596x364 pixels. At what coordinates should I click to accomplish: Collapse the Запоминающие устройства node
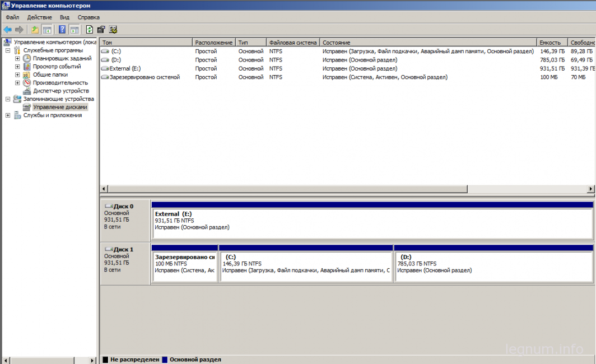tap(8, 99)
